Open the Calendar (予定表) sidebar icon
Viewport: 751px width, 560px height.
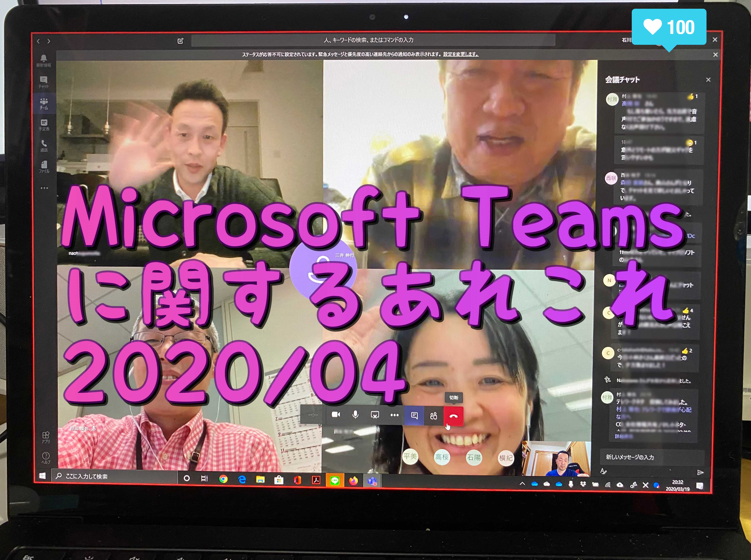[x=44, y=125]
